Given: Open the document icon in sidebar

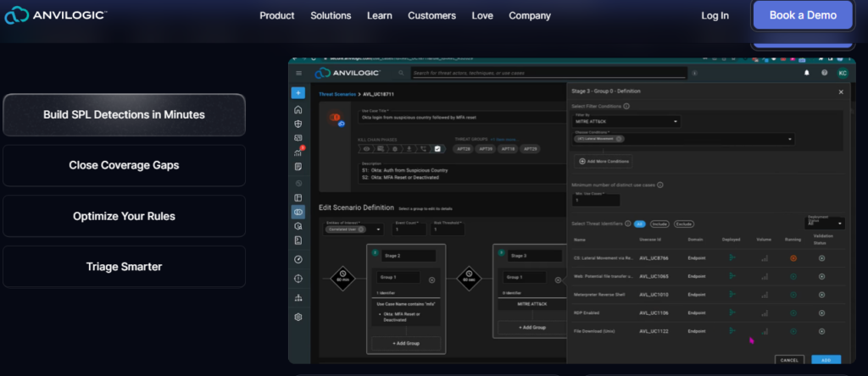Looking at the screenshot, I should 298,167.
